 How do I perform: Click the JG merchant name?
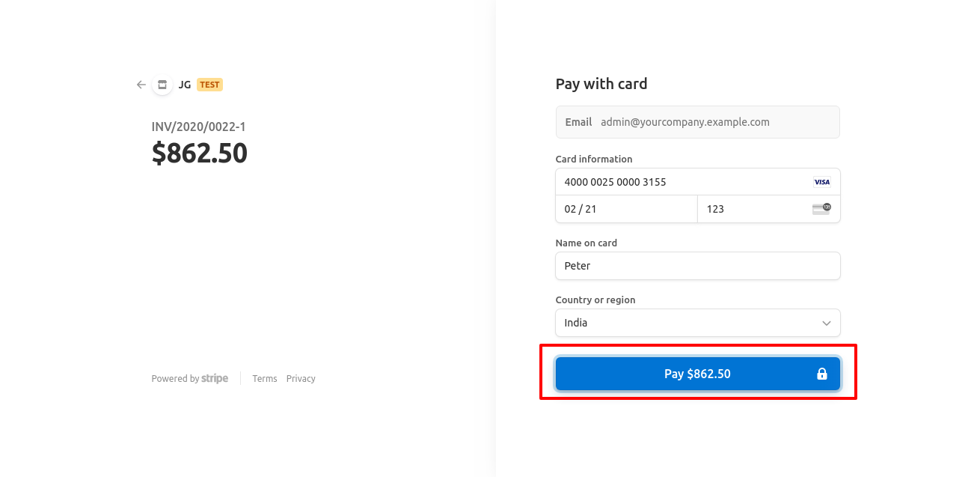185,85
